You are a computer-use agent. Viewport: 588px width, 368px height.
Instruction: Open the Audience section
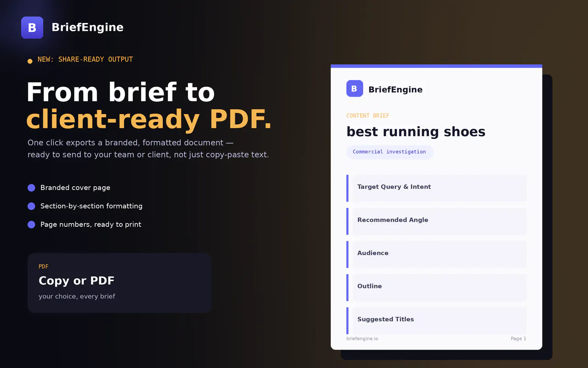(x=436, y=254)
